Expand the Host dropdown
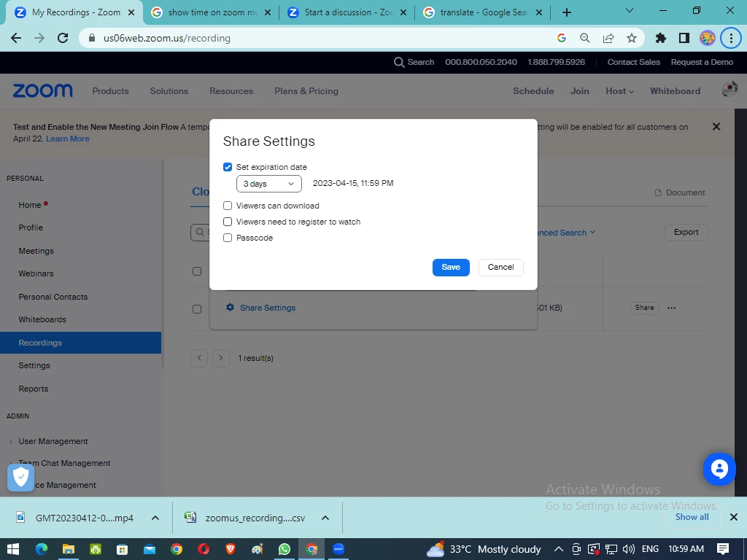The image size is (747, 560). click(x=620, y=91)
